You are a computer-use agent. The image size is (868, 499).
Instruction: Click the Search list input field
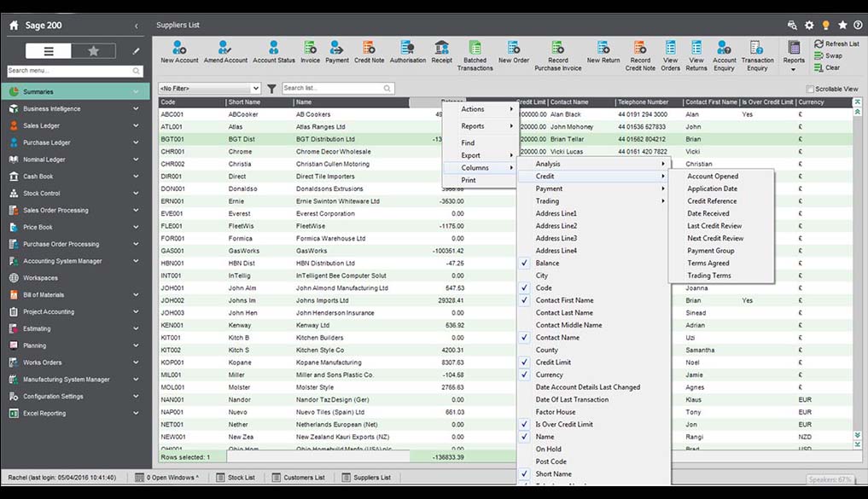[x=338, y=89]
